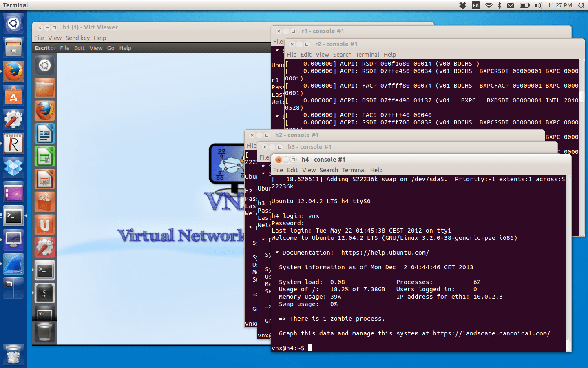Open Terminal in h1 guest launcher
The height and width of the screenshot is (368, 588).
(x=45, y=270)
